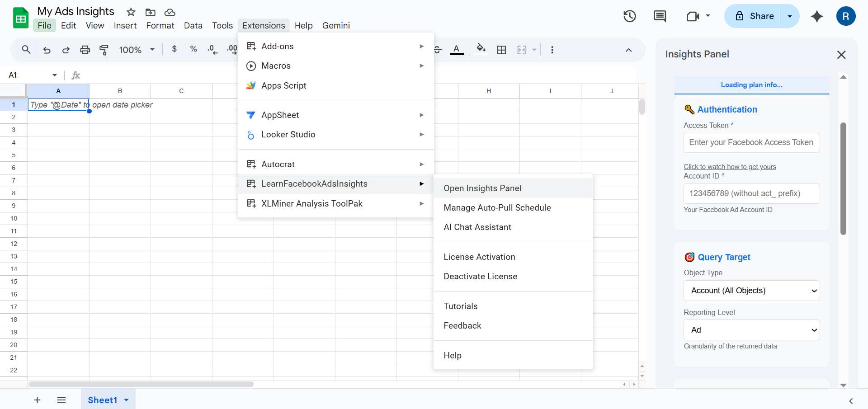Collapse the toolbar with up chevron
The image size is (868, 409).
pyautogui.click(x=628, y=50)
